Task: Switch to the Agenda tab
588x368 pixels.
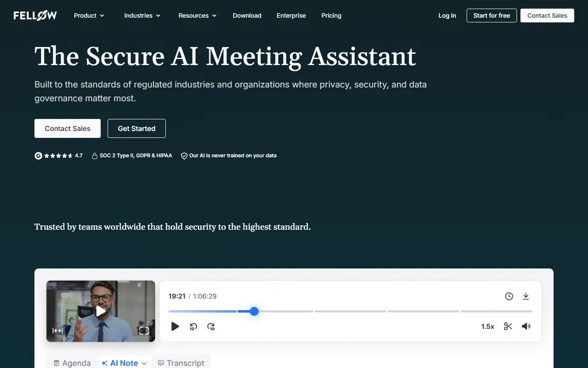Action: point(72,363)
